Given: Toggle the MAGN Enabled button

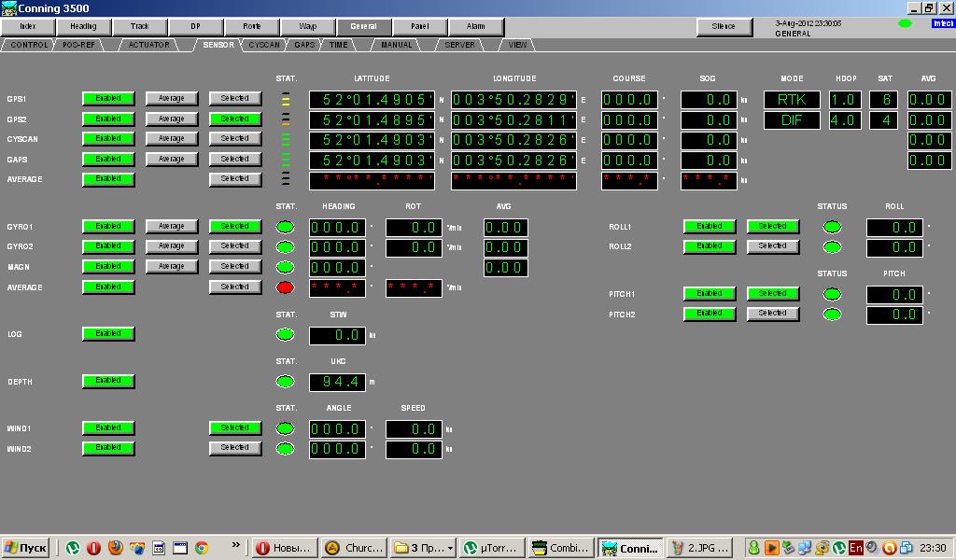Looking at the screenshot, I should [x=108, y=267].
